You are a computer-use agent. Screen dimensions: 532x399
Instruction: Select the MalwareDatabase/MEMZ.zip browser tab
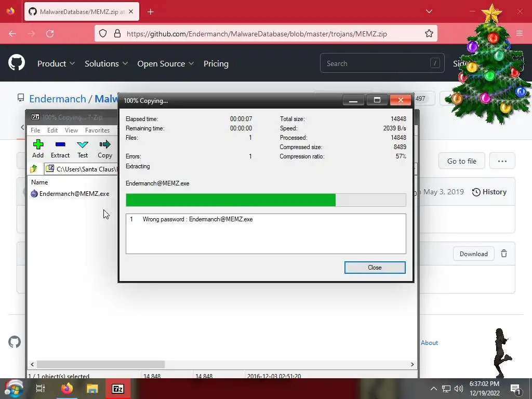pyautogui.click(x=82, y=12)
